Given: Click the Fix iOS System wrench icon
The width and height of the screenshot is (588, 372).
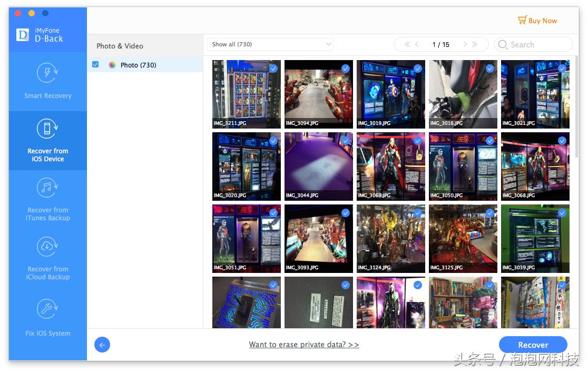Looking at the screenshot, I should 47,309.
